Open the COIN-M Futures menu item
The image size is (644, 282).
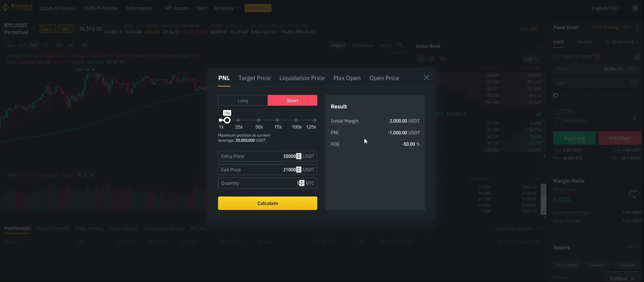tap(101, 8)
